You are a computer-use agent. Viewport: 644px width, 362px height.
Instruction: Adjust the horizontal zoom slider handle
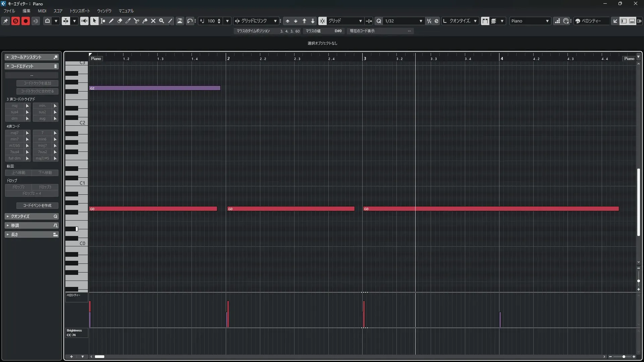tap(624, 357)
